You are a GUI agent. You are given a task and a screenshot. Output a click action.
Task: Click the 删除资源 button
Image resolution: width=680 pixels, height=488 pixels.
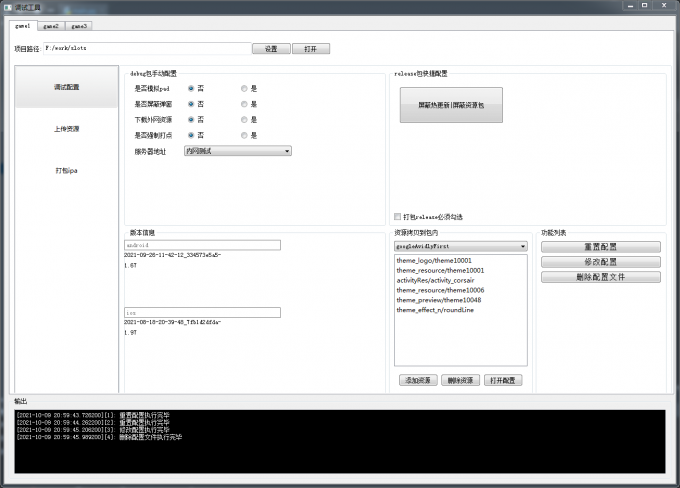[x=460, y=380]
